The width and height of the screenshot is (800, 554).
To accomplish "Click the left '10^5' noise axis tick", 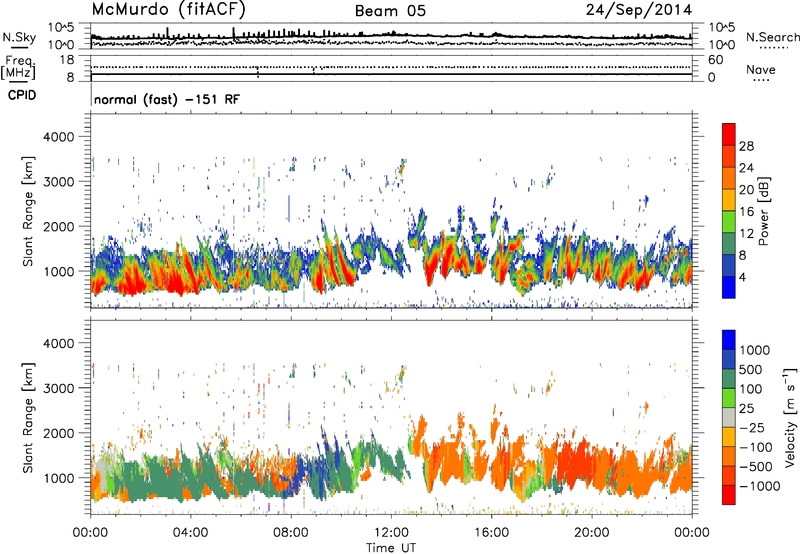I will click(x=61, y=28).
